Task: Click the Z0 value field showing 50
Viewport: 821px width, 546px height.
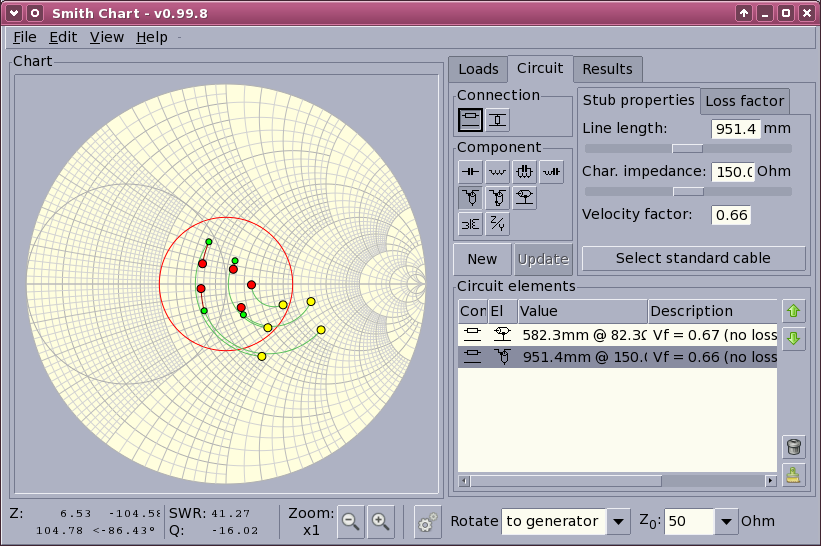Action: (x=689, y=521)
